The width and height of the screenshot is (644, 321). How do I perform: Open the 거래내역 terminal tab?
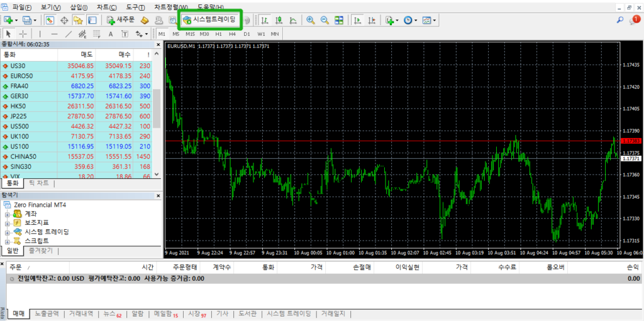pyautogui.click(x=81, y=314)
